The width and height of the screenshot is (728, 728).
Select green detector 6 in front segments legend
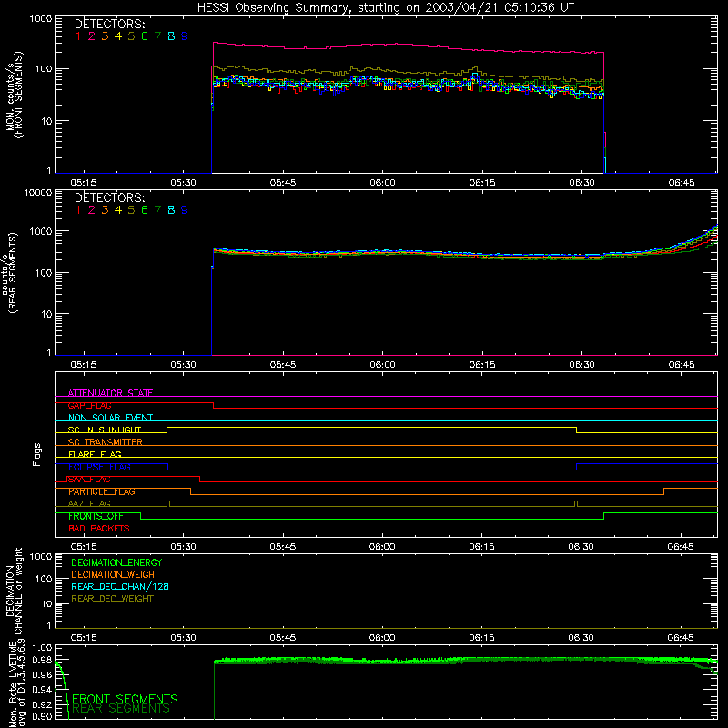[145, 35]
